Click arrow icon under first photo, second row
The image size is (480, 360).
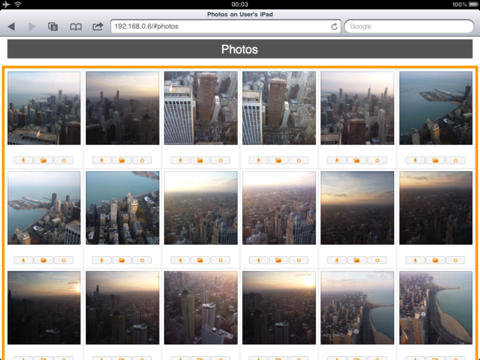pyautogui.click(x=23, y=260)
